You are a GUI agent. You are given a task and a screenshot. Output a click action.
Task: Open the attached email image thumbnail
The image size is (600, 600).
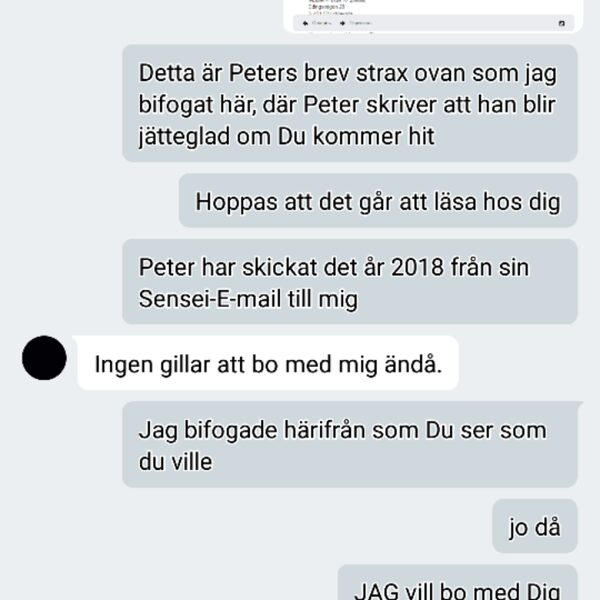coord(433,16)
